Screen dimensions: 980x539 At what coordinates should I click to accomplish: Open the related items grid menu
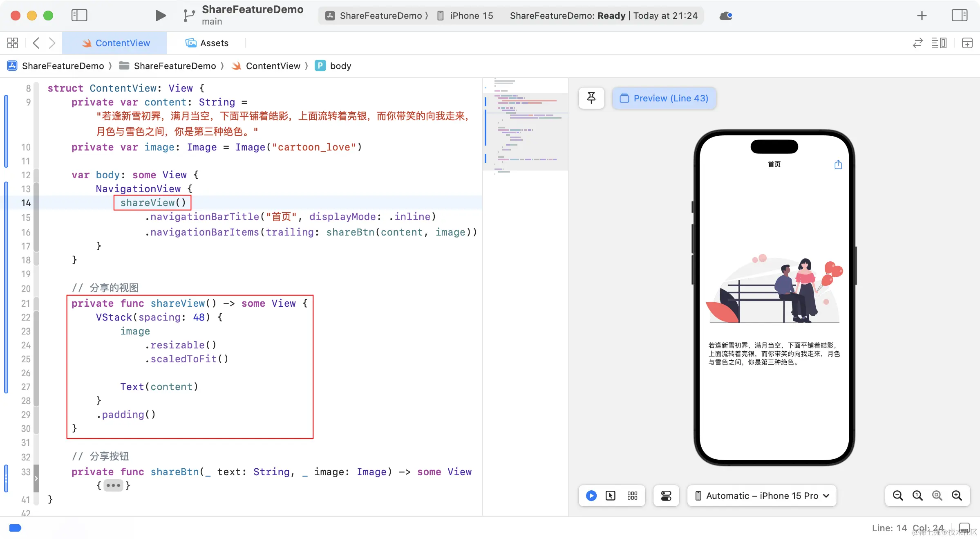click(x=13, y=43)
